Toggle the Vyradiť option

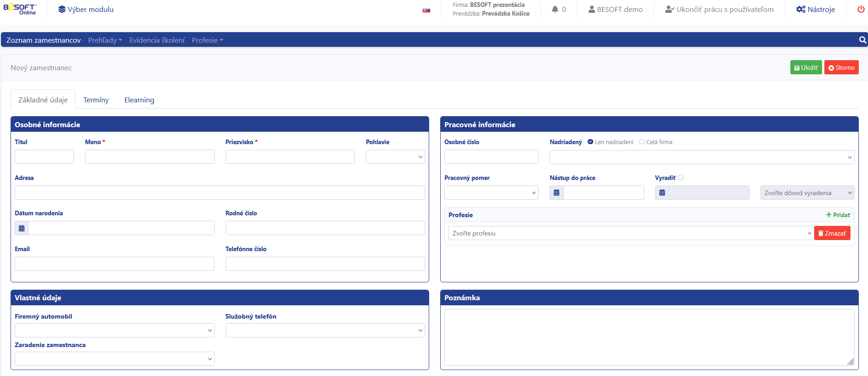681,177
